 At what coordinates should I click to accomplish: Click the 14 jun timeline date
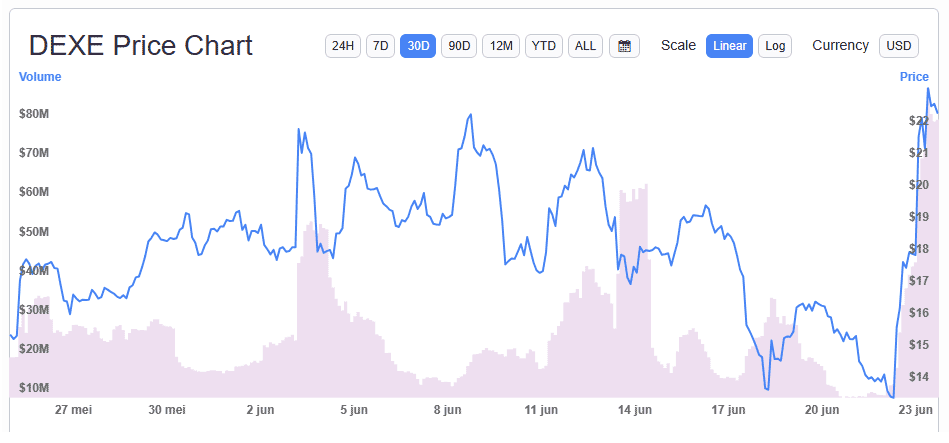click(x=635, y=410)
